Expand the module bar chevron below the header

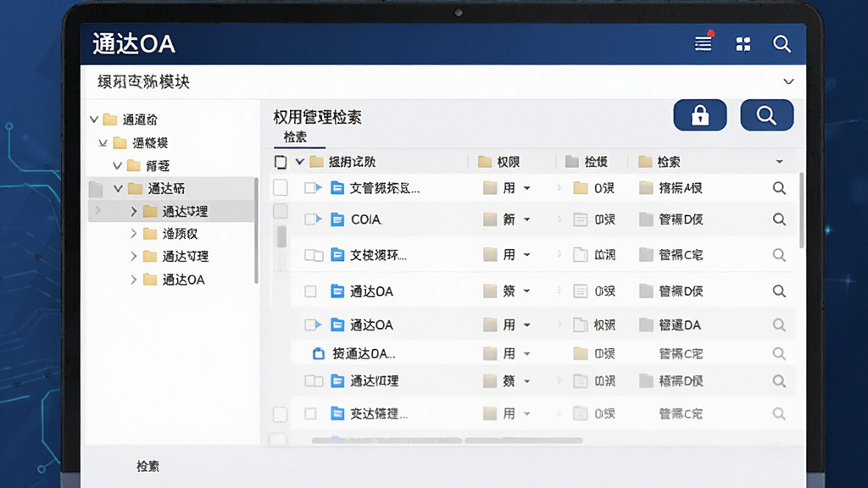tap(789, 81)
